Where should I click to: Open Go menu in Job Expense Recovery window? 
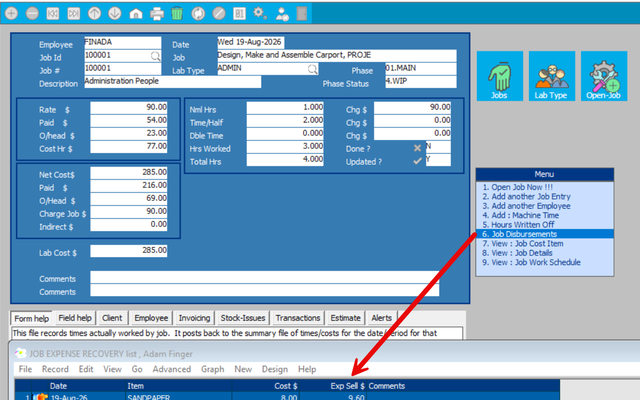137,369
